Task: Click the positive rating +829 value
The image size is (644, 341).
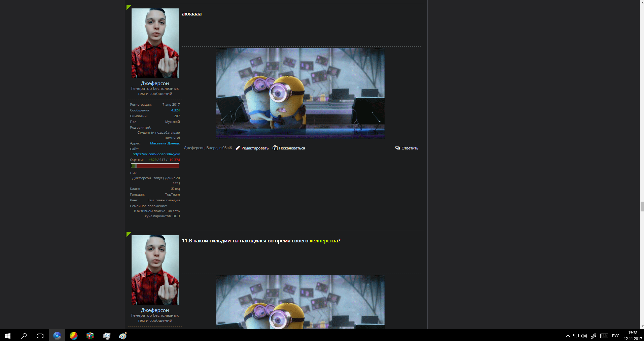Action: (153, 160)
